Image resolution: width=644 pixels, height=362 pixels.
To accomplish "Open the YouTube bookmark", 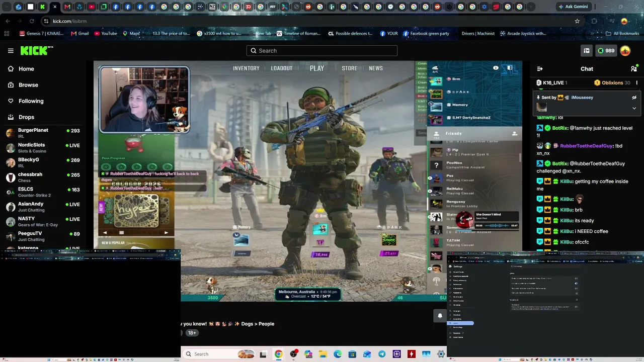I will click(106, 34).
